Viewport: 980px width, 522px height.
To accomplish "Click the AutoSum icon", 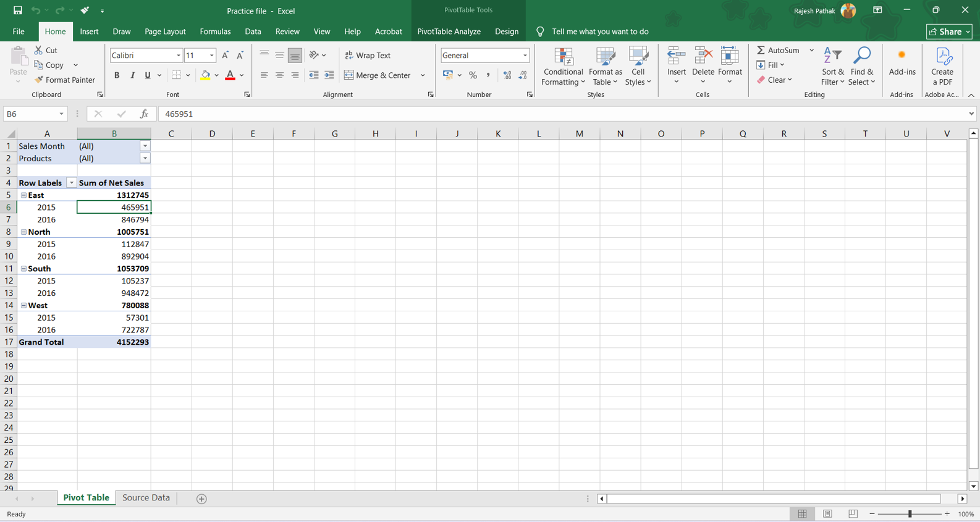I will click(x=761, y=50).
